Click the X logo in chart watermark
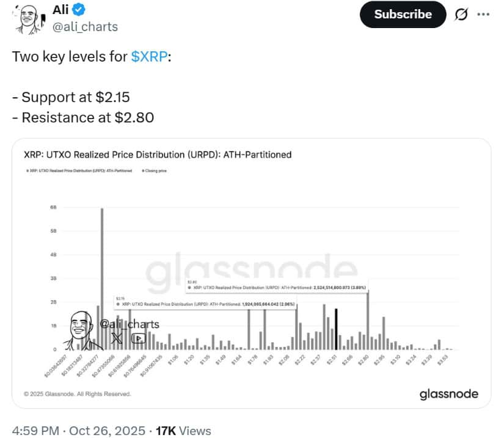This screenshot has width=504, height=438. [116, 338]
